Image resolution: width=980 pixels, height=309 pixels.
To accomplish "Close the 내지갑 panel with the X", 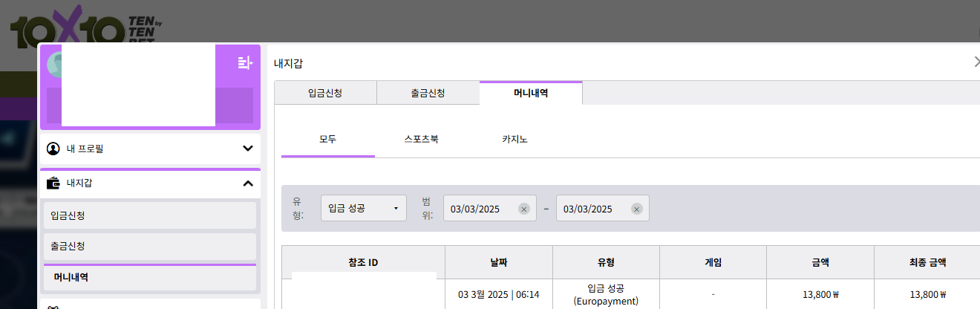I will tap(976, 62).
